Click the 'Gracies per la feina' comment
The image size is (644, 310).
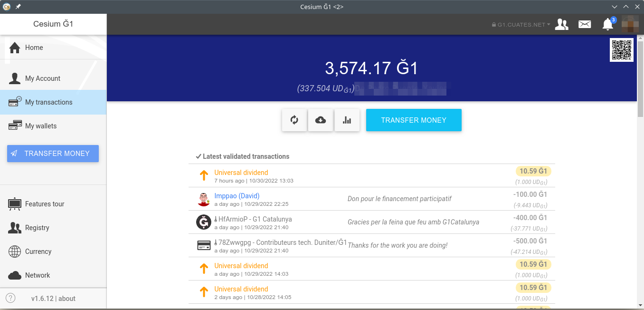click(413, 222)
